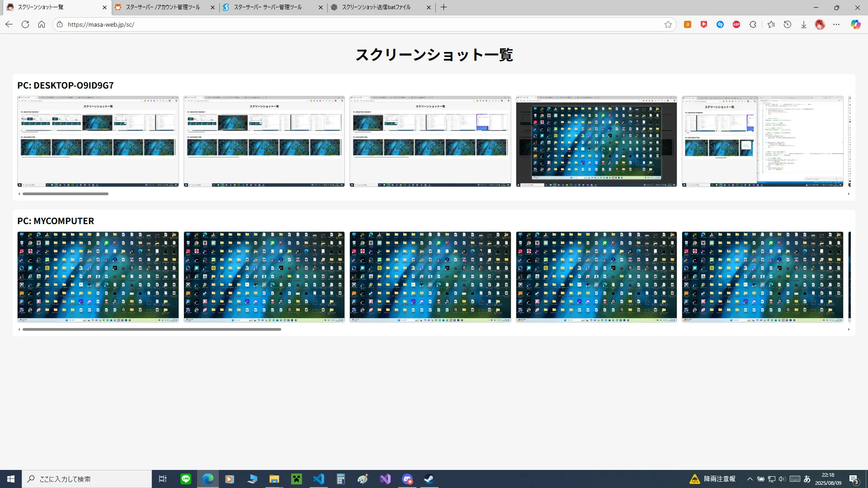Open LINE app from taskbar

[186, 479]
